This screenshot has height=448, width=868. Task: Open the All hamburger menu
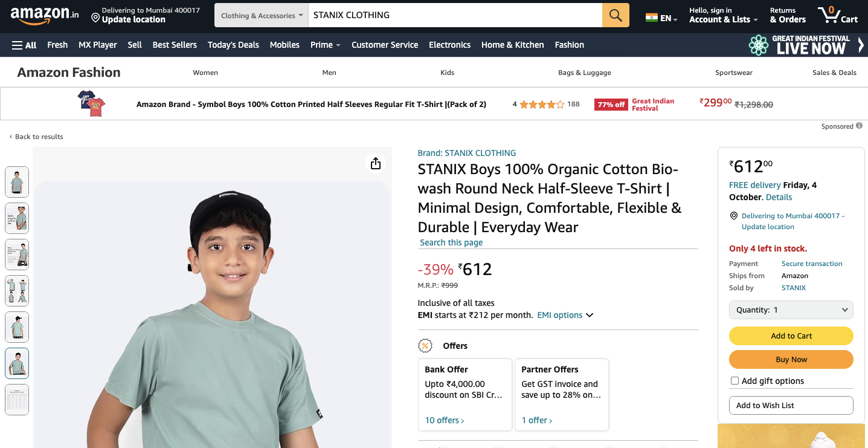[24, 45]
